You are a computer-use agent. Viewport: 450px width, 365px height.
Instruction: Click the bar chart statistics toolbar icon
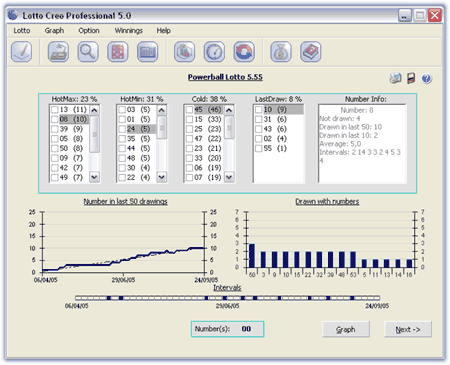pyautogui.click(x=184, y=52)
